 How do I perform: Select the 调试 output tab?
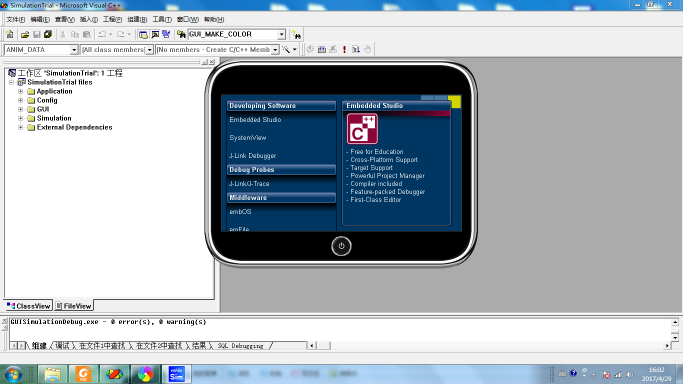point(62,346)
